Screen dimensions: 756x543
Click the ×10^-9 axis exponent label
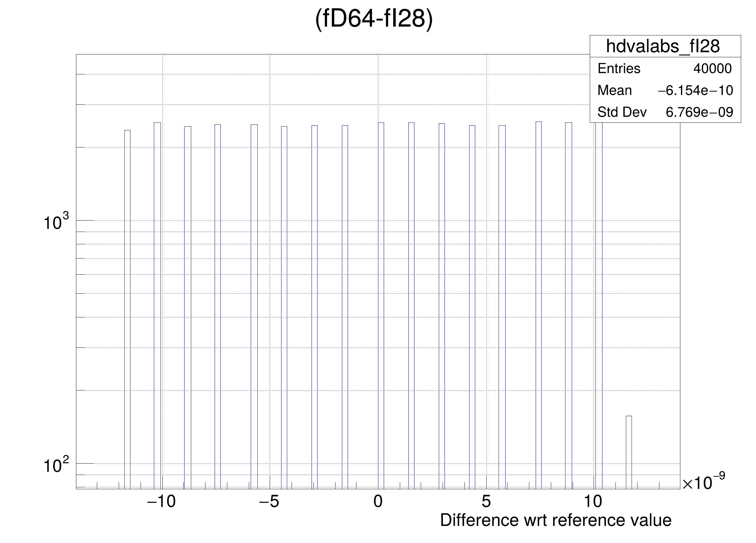(703, 482)
